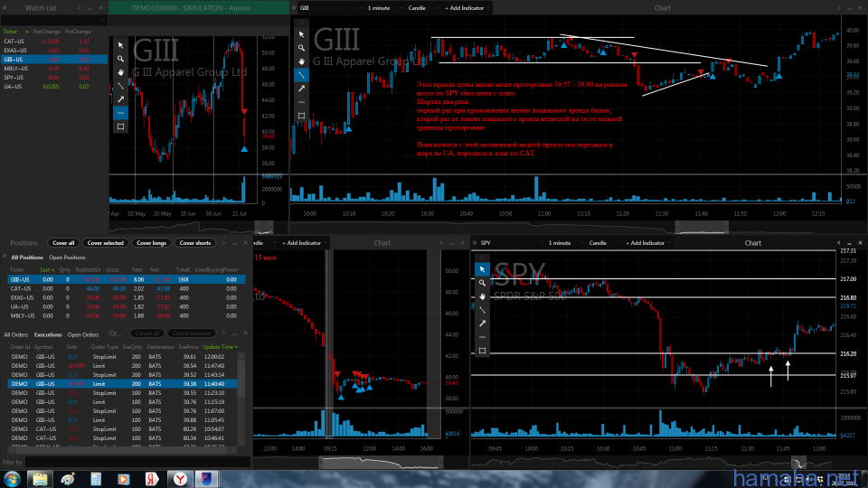
Task: Select the arrow tool in the GIII 1 minute chart
Action: tap(301, 89)
